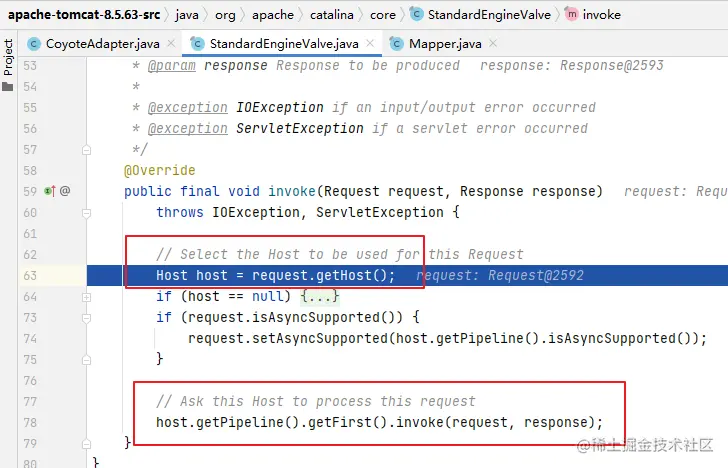Click the Request@2592 inline debug value

(x=535, y=275)
